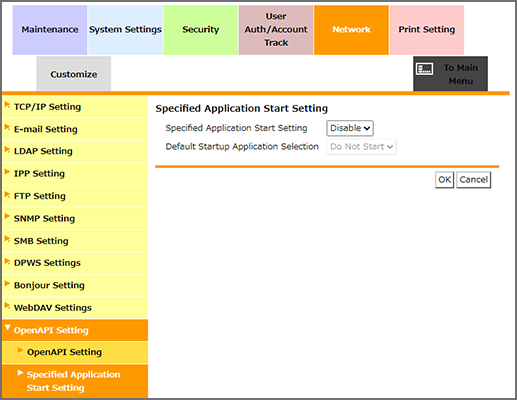Click the Cancel button
This screenshot has height=400, width=517.
click(473, 180)
